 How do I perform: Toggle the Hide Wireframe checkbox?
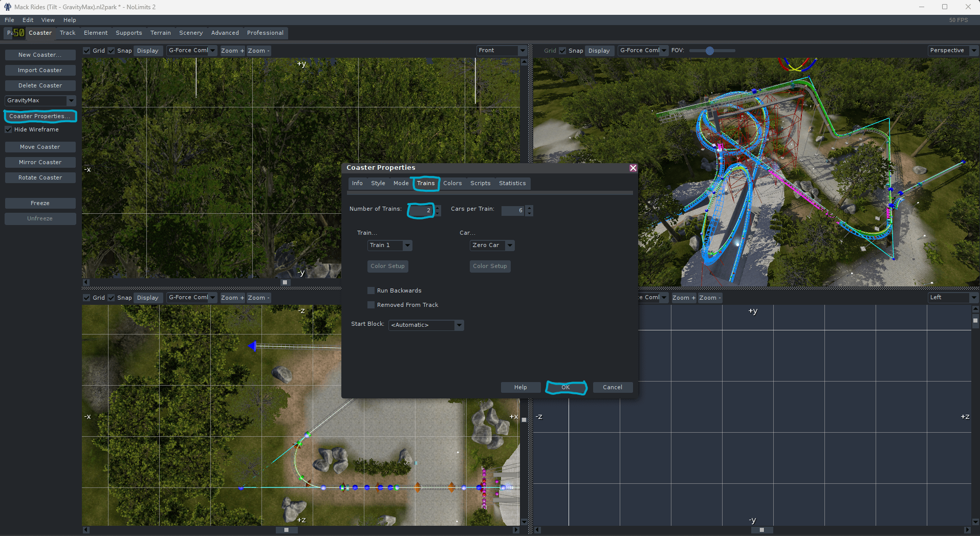[x=9, y=129]
